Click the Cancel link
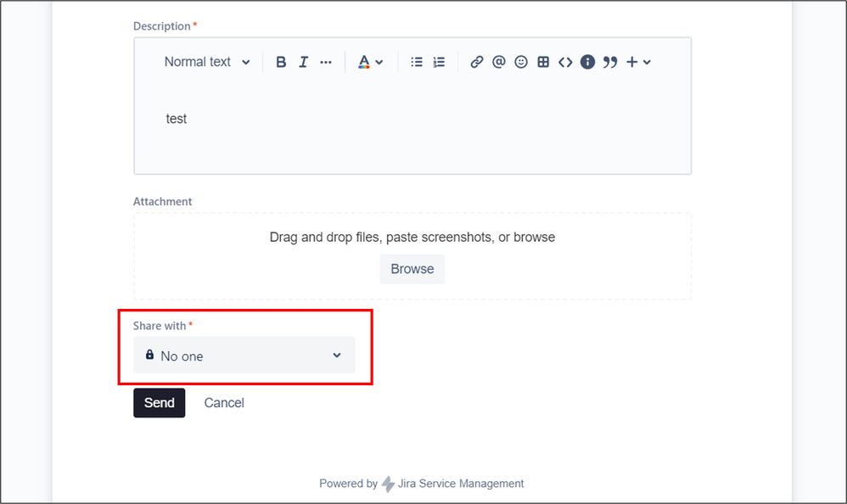Viewport: 847px width, 504px height. coord(224,403)
